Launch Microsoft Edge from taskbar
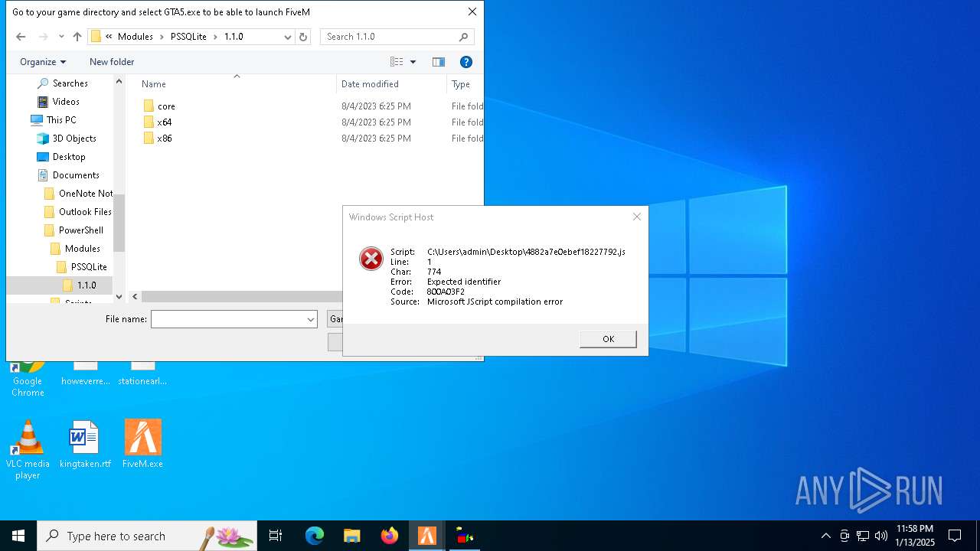This screenshot has width=980, height=551. pos(315,536)
